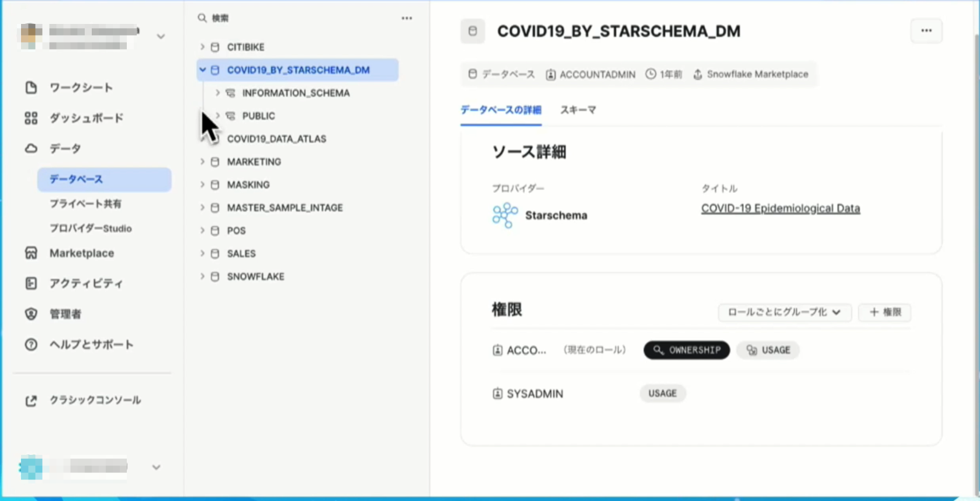980x501 pixels.
Task: Select INFORMATION_SCHEMA tree item
Action: (296, 93)
